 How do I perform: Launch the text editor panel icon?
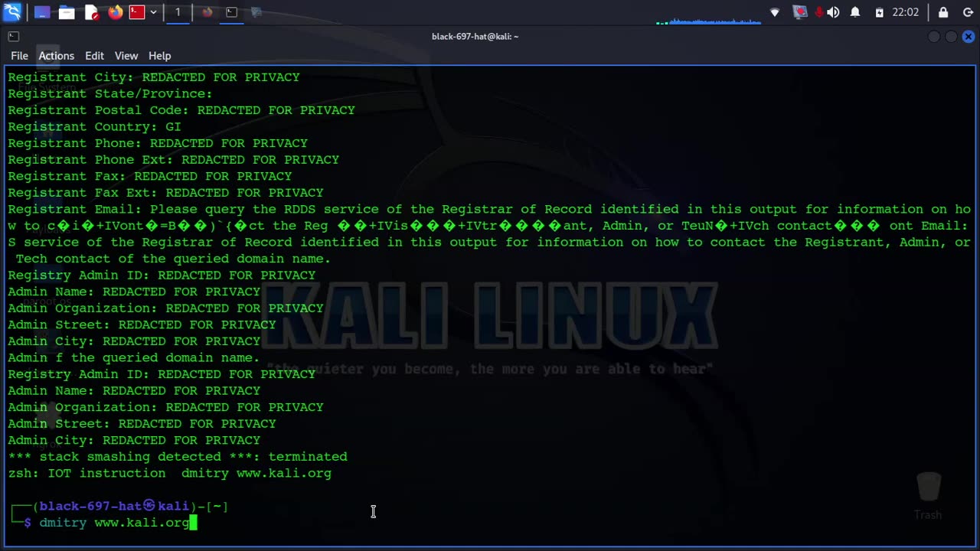click(91, 12)
